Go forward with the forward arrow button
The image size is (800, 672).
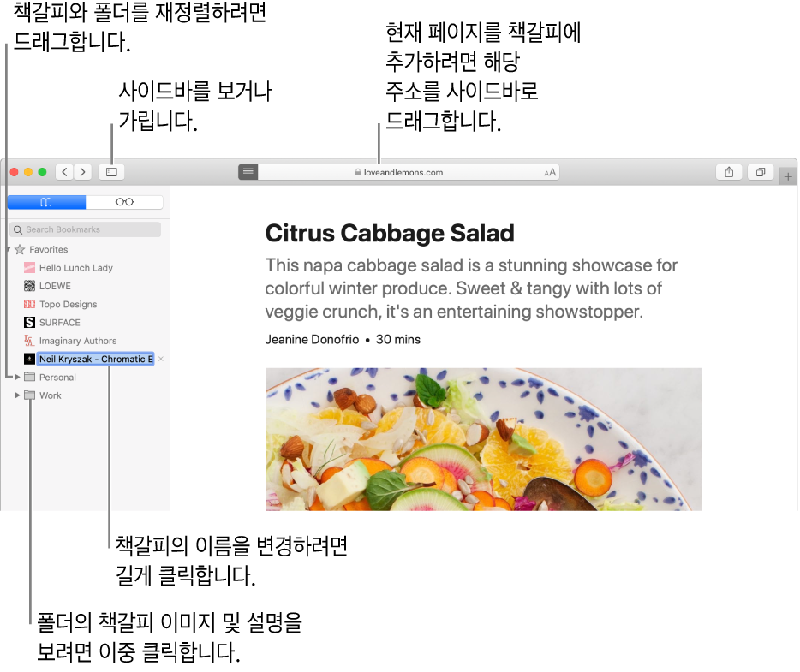[82, 172]
